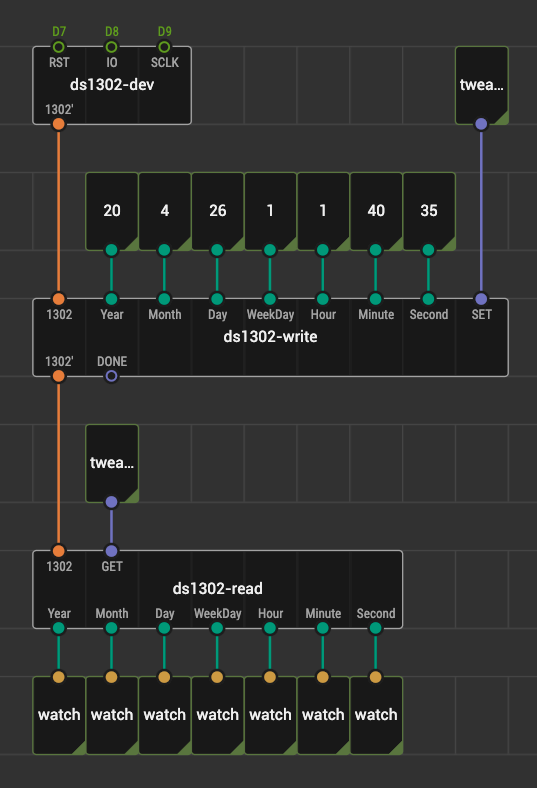The image size is (537, 788).
Task: Click the Month input pin on ds1302-write
Action: 164,299
